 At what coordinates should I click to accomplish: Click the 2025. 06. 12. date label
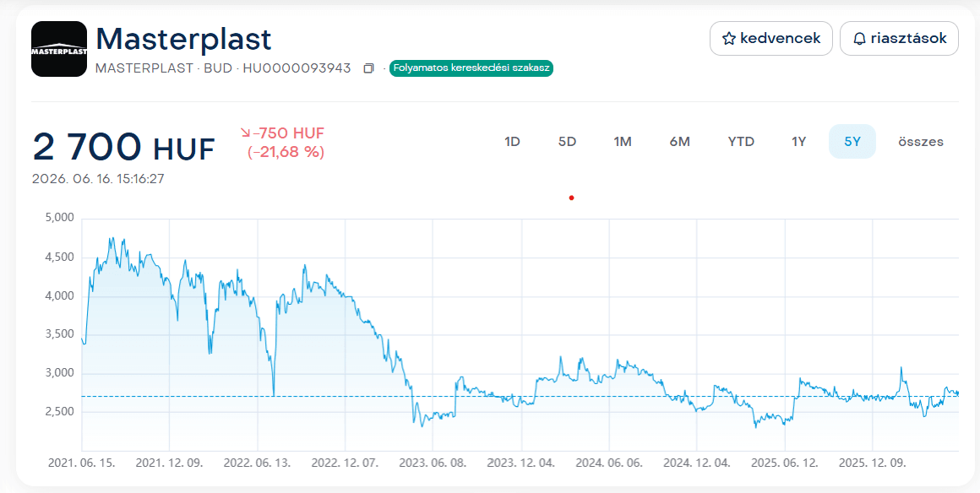pyautogui.click(x=784, y=463)
